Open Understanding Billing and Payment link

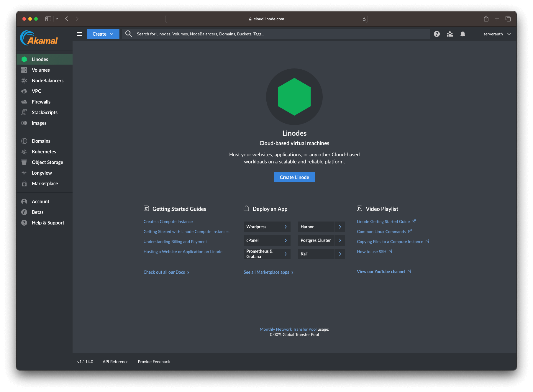click(x=175, y=242)
